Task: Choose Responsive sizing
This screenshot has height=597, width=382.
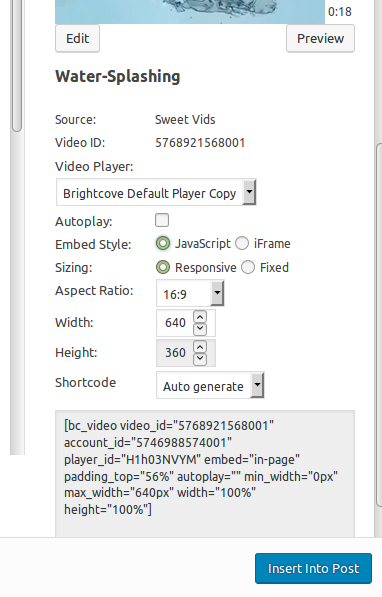Action: click(163, 267)
